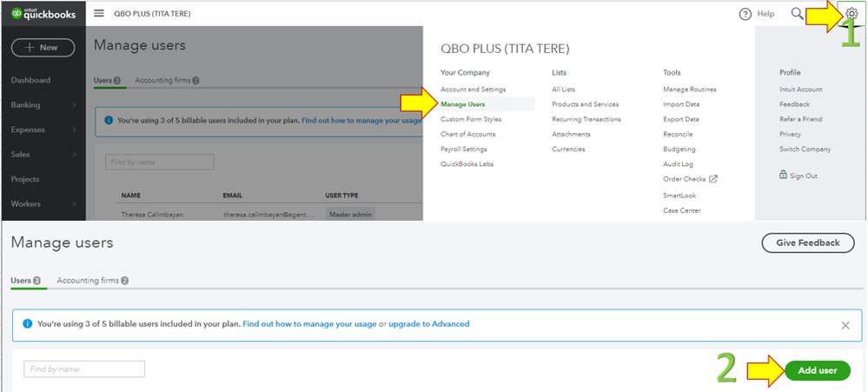Expand the Workers sidebar arrow
The width and height of the screenshot is (868, 392).
coord(74,203)
